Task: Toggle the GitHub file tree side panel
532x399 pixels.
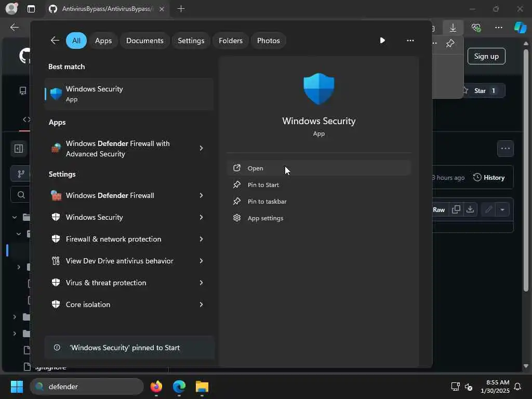Action: (x=19, y=149)
